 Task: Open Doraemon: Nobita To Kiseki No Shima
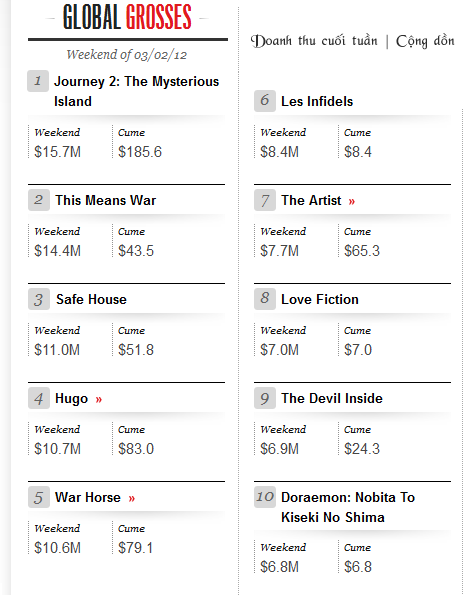pyautogui.click(x=348, y=507)
